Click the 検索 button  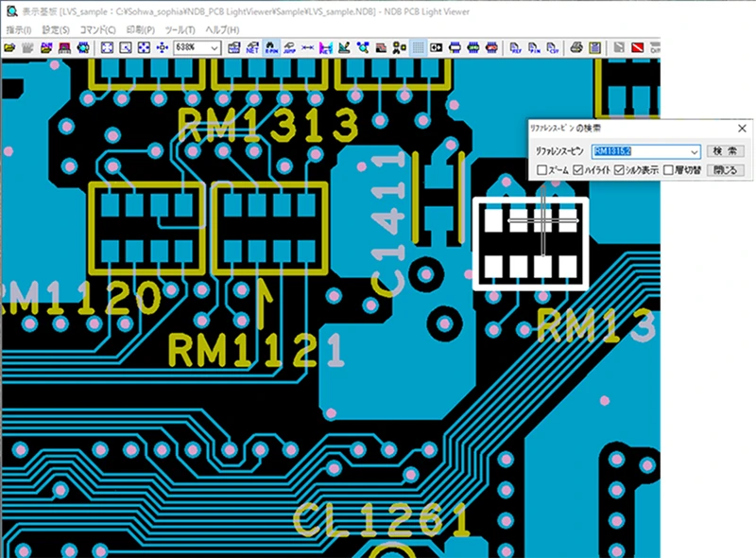(x=726, y=151)
